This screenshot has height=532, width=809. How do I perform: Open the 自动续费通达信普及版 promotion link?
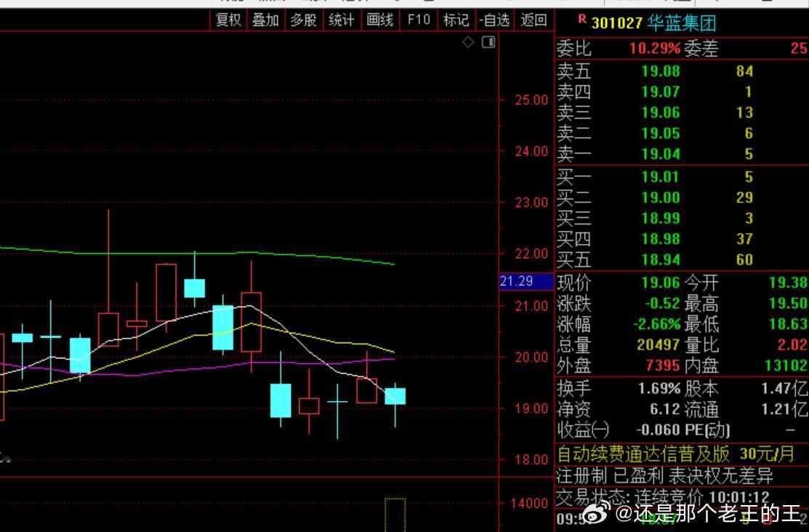676,454
